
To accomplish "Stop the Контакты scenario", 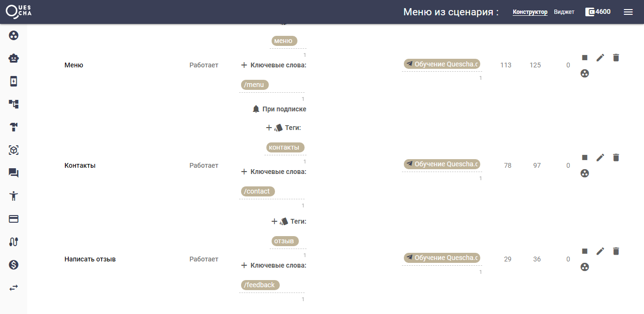I will (x=584, y=158).
